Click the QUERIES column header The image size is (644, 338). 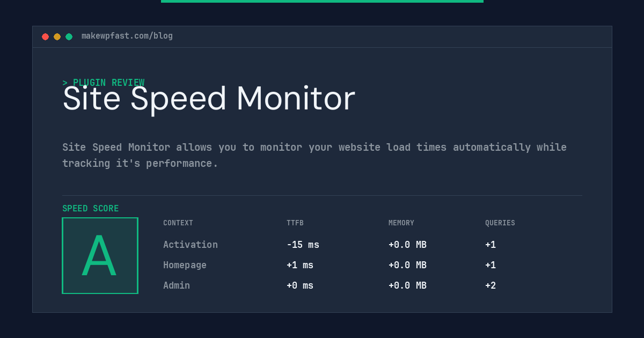[x=500, y=223]
